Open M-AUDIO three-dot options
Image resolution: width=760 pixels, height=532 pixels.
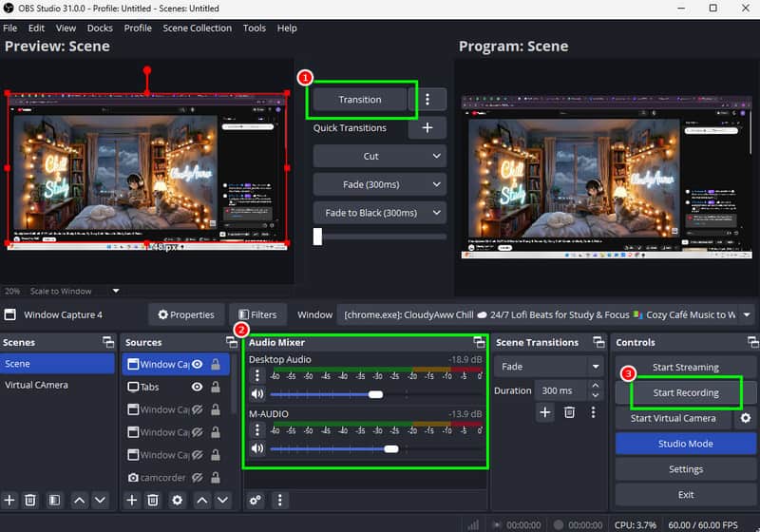coord(257,429)
